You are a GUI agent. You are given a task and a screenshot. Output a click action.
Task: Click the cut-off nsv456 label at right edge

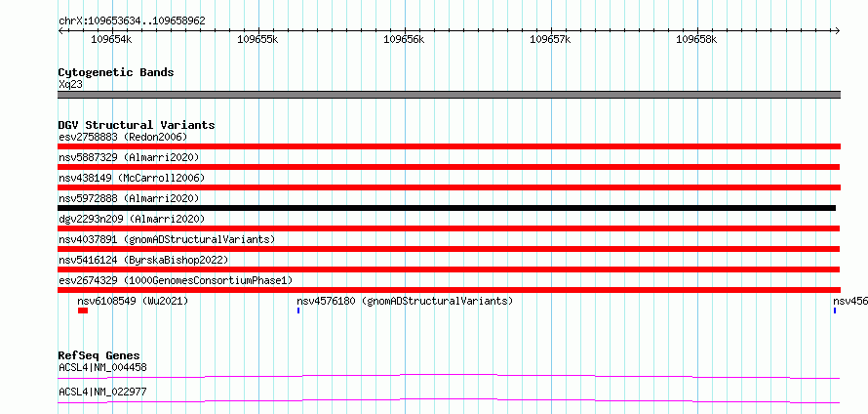coord(850,301)
